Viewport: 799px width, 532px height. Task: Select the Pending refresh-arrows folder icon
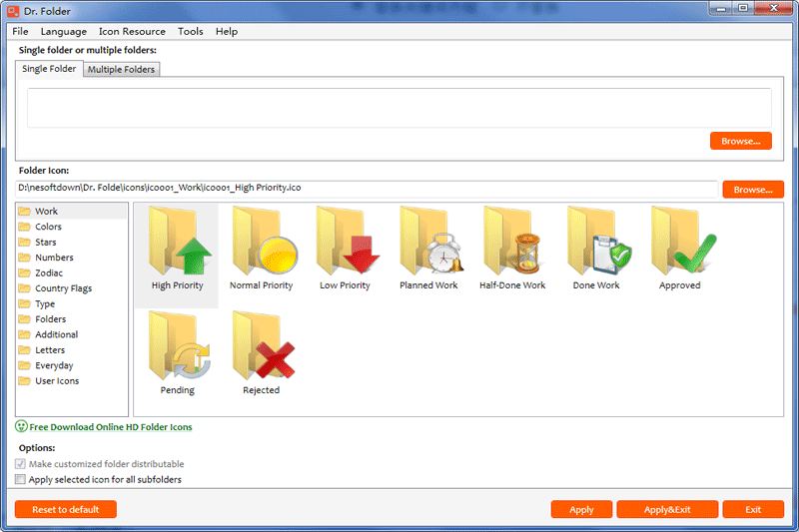tap(178, 353)
